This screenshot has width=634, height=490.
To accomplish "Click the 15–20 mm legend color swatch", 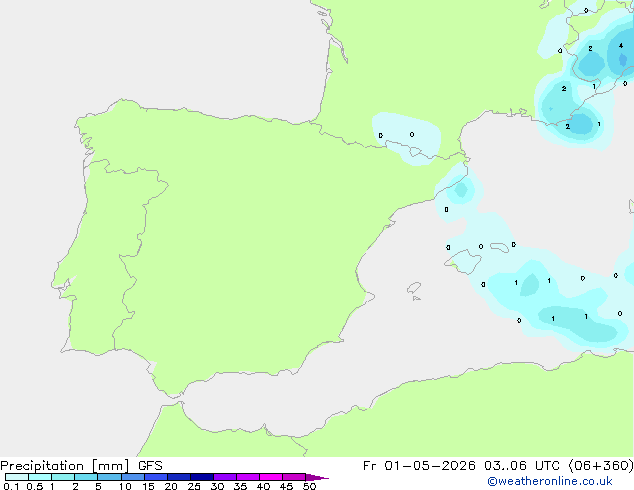I will 156,477.
